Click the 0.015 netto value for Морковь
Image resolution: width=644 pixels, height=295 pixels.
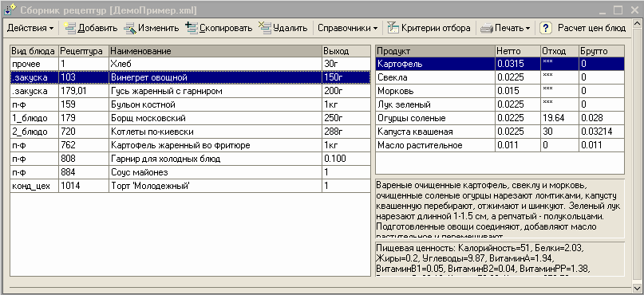click(x=518, y=91)
